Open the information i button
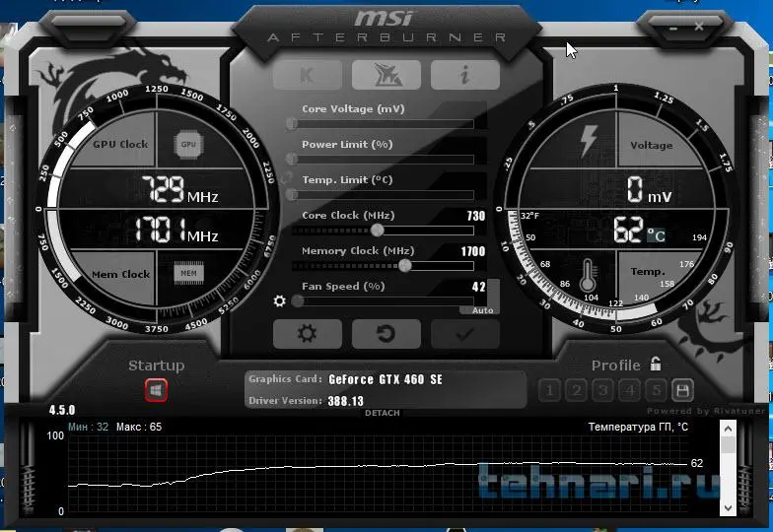The width and height of the screenshot is (773, 532). pos(465,75)
